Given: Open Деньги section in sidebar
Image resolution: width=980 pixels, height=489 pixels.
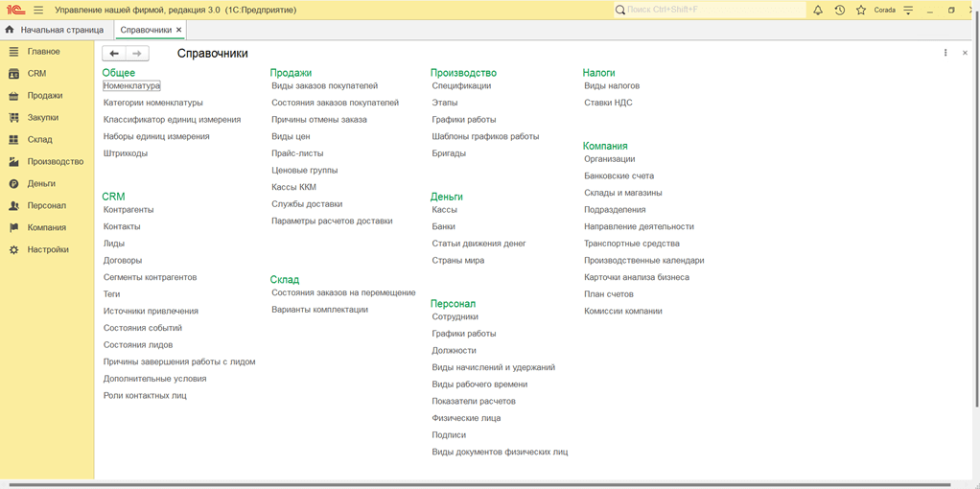Looking at the screenshot, I should pyautogui.click(x=41, y=184).
